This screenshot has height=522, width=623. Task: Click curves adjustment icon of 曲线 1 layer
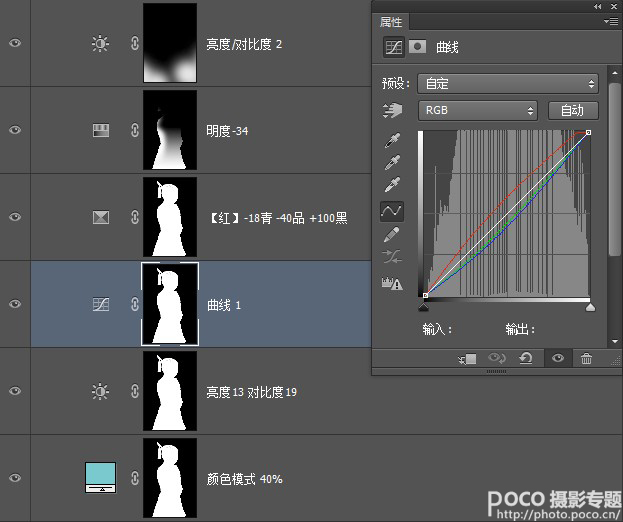pos(101,304)
